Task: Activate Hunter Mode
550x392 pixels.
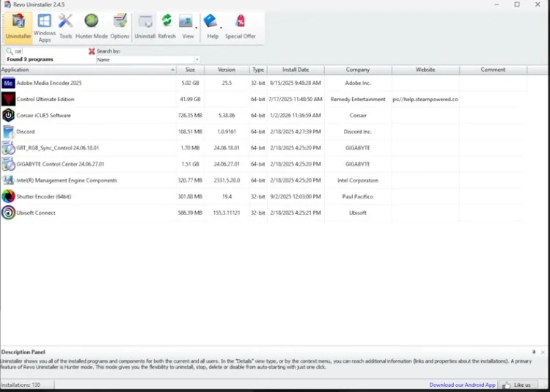Action: [x=91, y=26]
